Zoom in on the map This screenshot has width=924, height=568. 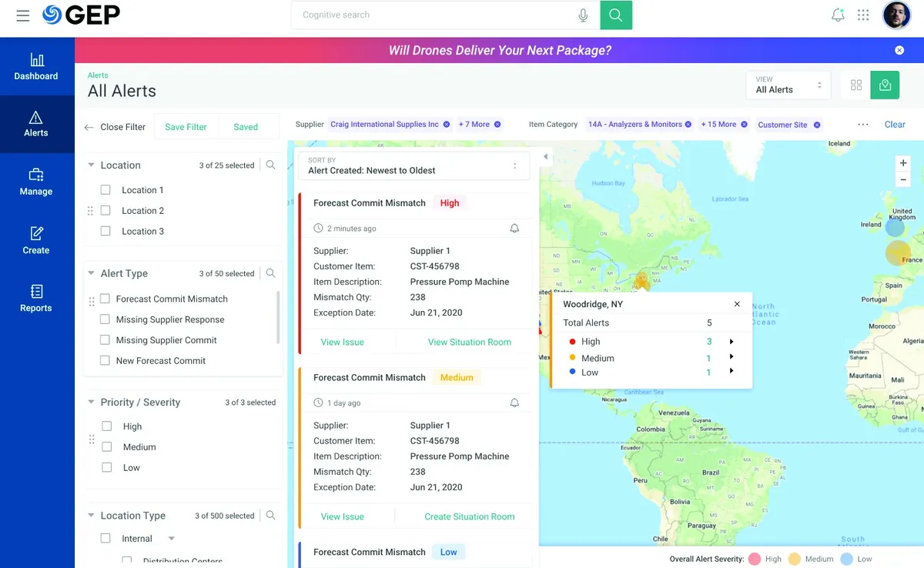(903, 163)
